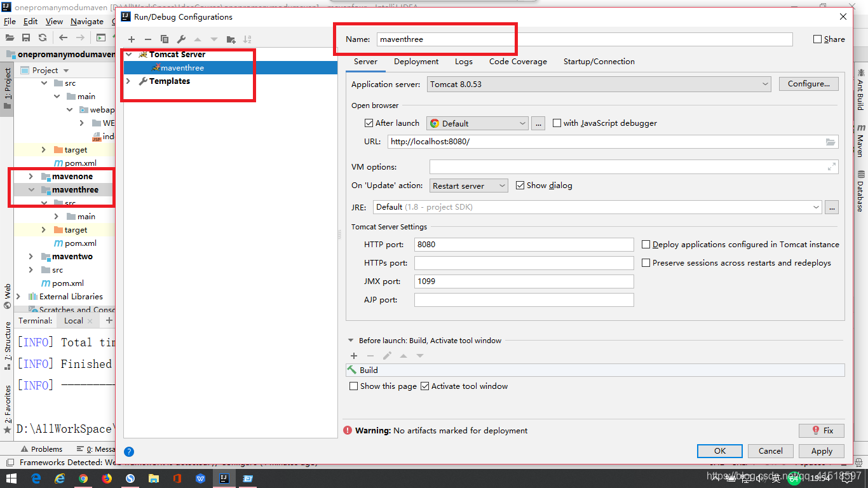Browse JRE with the ellipsis button
Screen dimensions: 868x488
point(831,207)
